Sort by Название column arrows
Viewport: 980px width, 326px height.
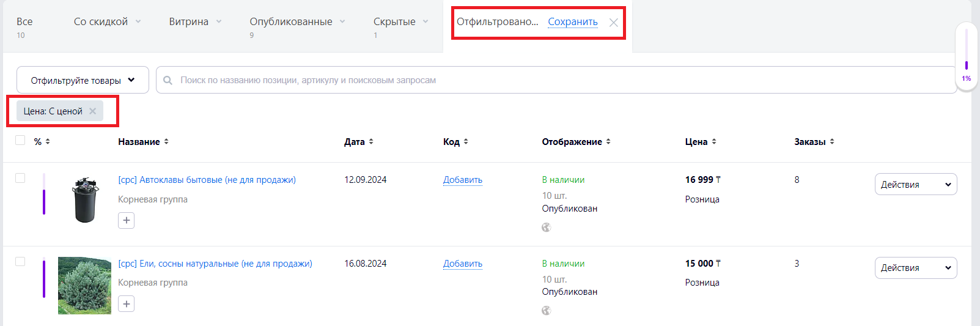tap(166, 141)
